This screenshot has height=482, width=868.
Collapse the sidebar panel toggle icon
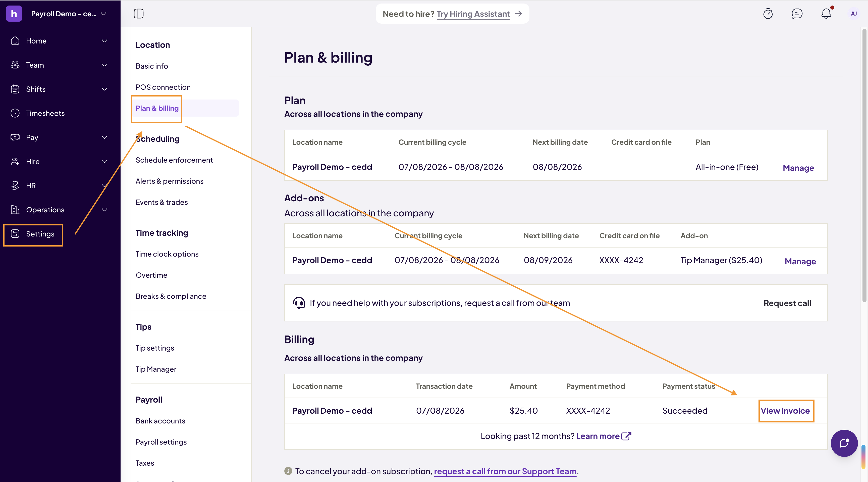pyautogui.click(x=138, y=14)
